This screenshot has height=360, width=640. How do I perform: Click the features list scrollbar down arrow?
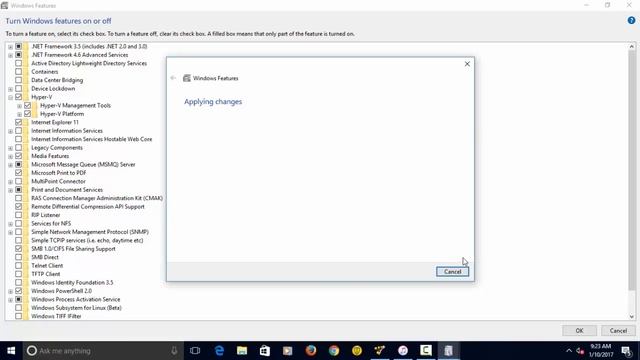point(631,317)
